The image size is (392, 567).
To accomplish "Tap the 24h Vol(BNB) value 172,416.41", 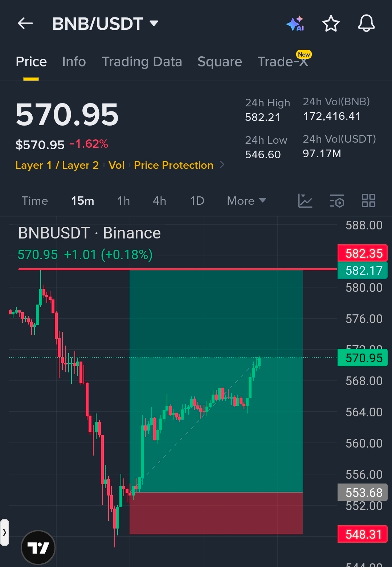I will pos(332,116).
